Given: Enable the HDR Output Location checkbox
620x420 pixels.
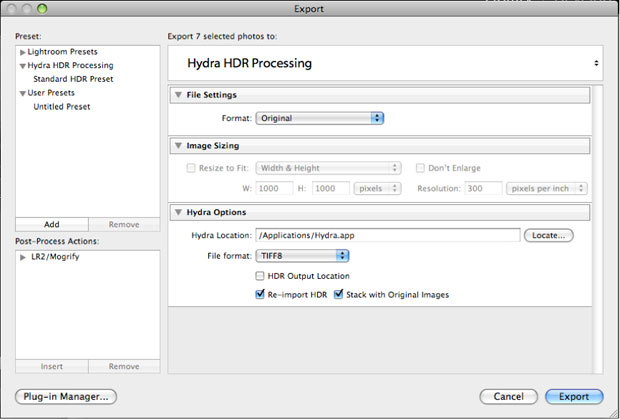Looking at the screenshot, I should pyautogui.click(x=260, y=276).
